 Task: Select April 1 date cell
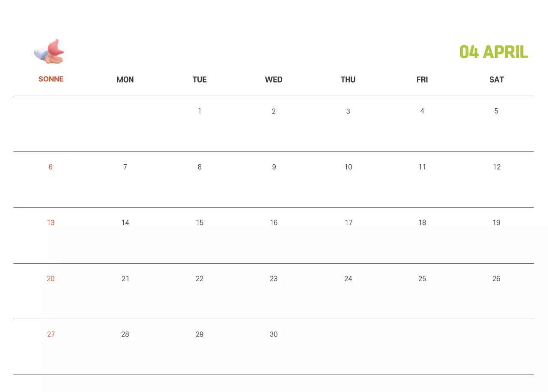pos(200,111)
